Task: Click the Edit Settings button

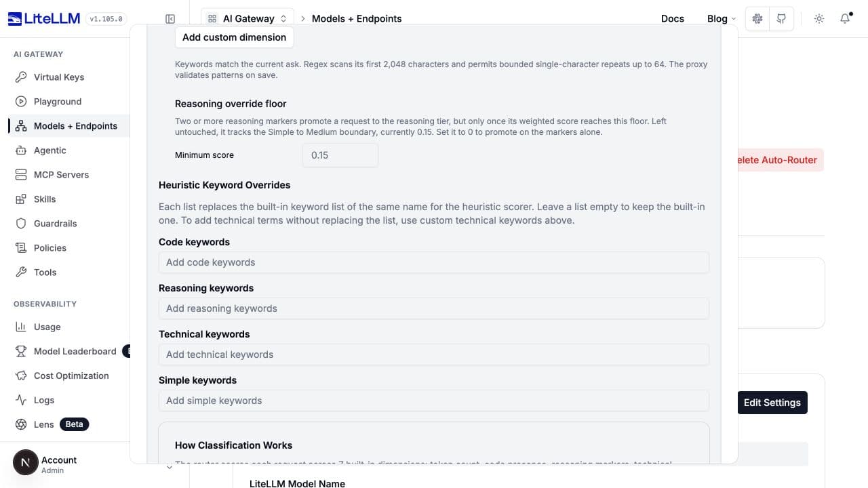Action: (772, 403)
